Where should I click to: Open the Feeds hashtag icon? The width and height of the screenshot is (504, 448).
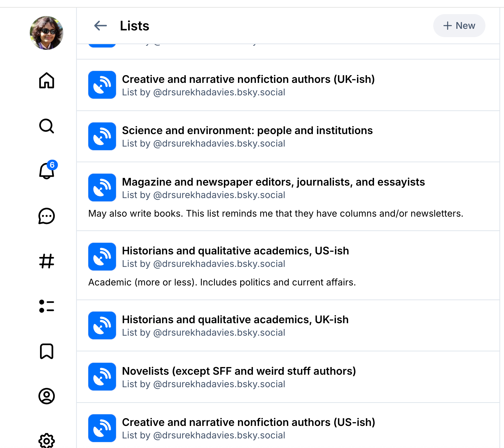point(46,261)
